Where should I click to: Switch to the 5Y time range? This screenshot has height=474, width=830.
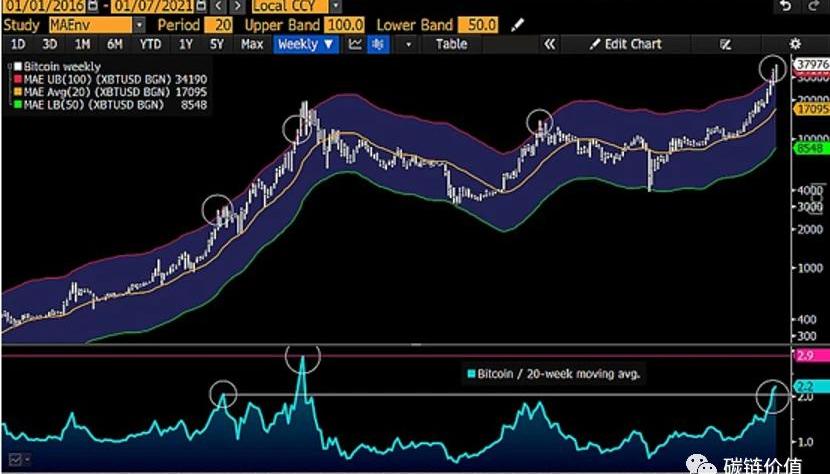pyautogui.click(x=216, y=44)
